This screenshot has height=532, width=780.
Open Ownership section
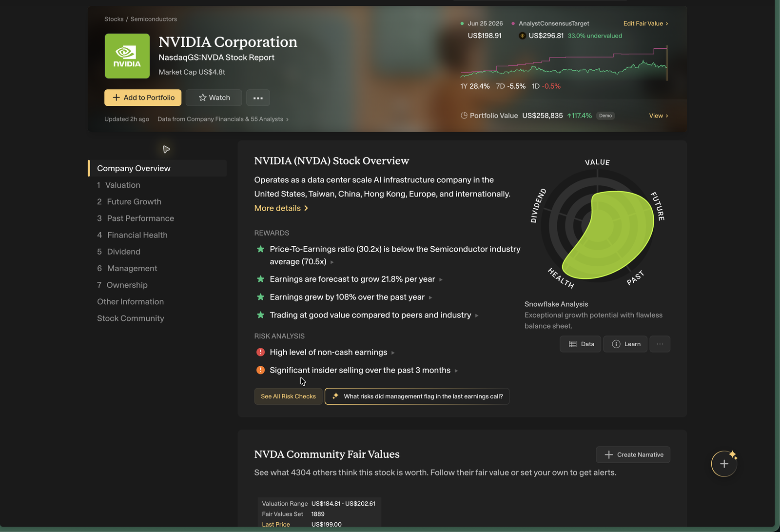tap(122, 285)
